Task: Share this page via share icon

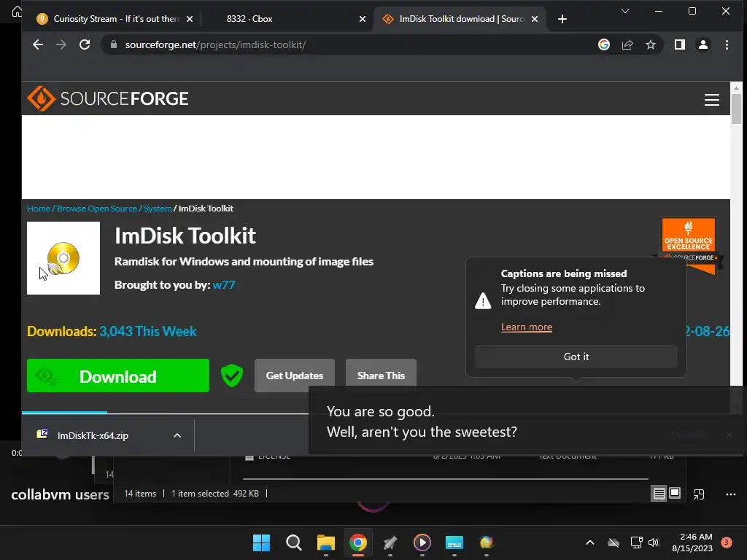Action: [x=627, y=44]
